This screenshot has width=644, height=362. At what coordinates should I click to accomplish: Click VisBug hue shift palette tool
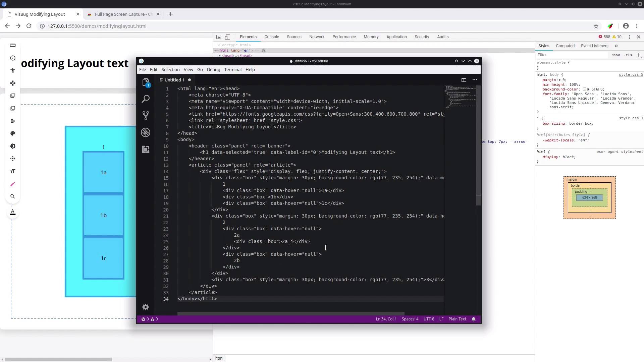point(13,133)
